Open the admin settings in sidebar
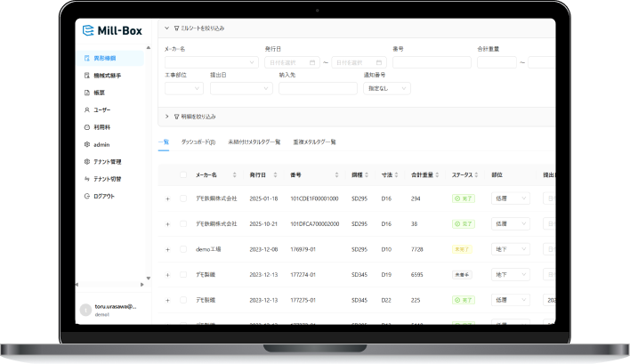This screenshot has width=630, height=364. (101, 143)
